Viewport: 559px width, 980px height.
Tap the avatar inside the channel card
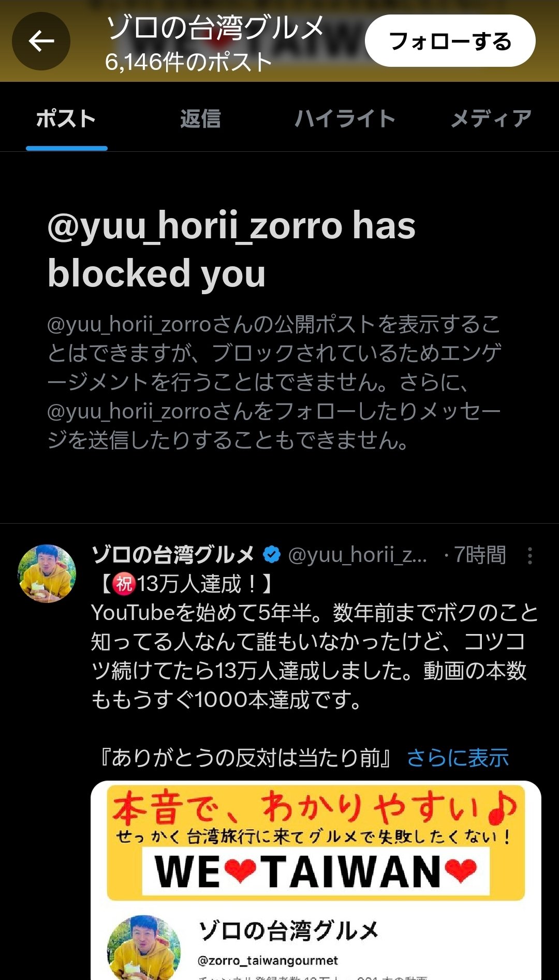[x=143, y=948]
